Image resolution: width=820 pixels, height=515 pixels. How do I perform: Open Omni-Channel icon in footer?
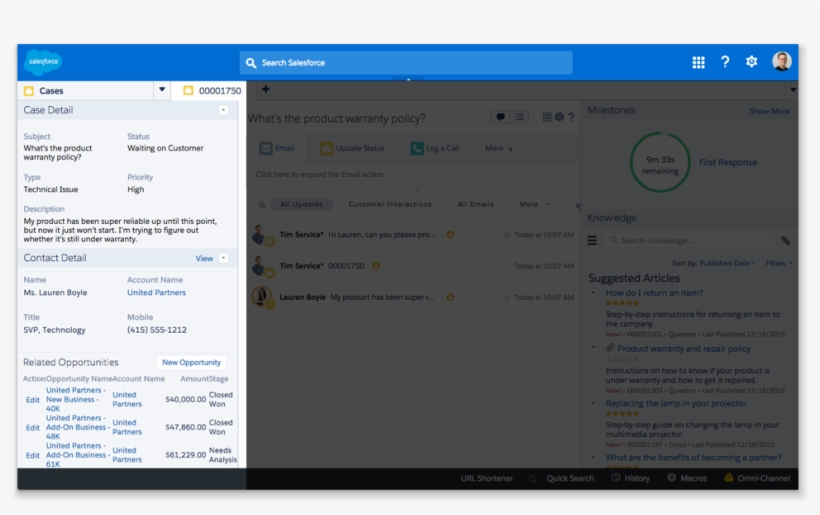pyautogui.click(x=728, y=478)
